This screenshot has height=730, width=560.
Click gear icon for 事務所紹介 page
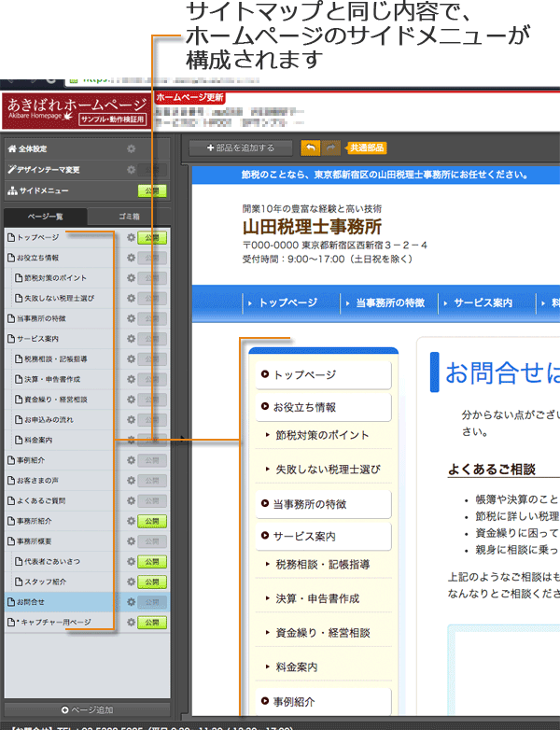pyautogui.click(x=131, y=521)
